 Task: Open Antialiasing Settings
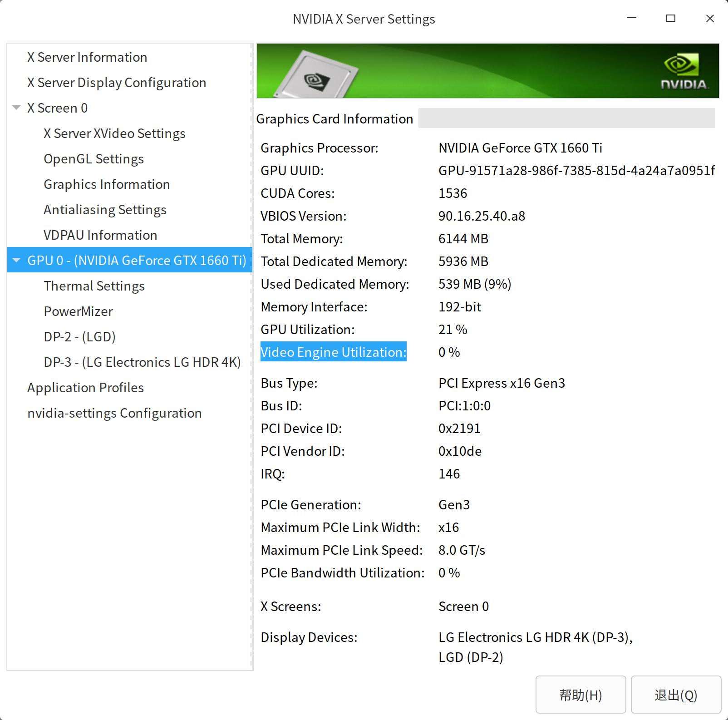[x=105, y=210]
